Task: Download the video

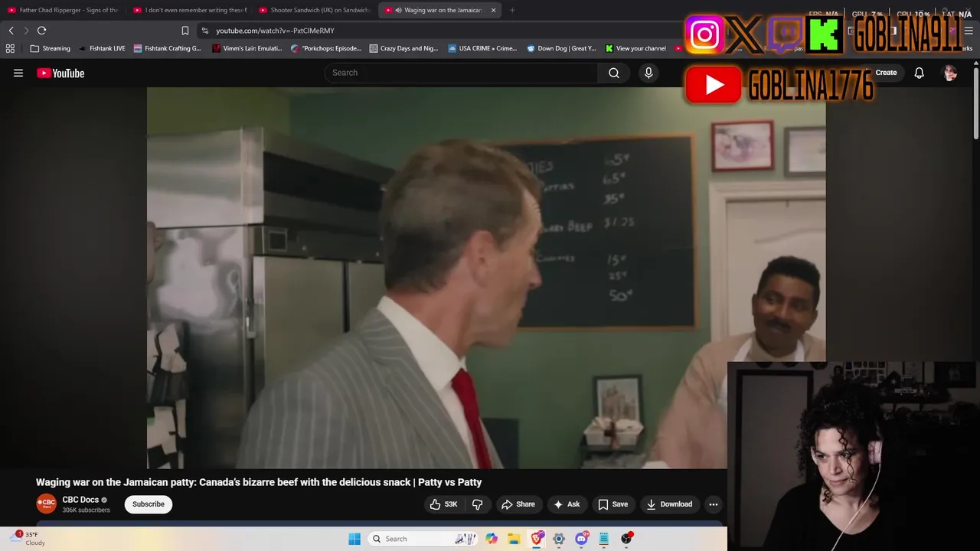Action: [x=669, y=504]
